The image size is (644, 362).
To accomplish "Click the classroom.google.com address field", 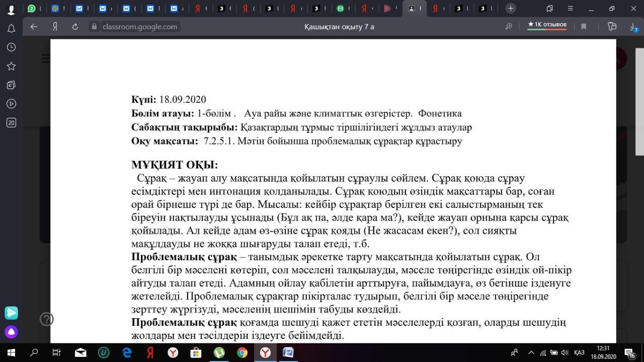I will click(x=140, y=27).
